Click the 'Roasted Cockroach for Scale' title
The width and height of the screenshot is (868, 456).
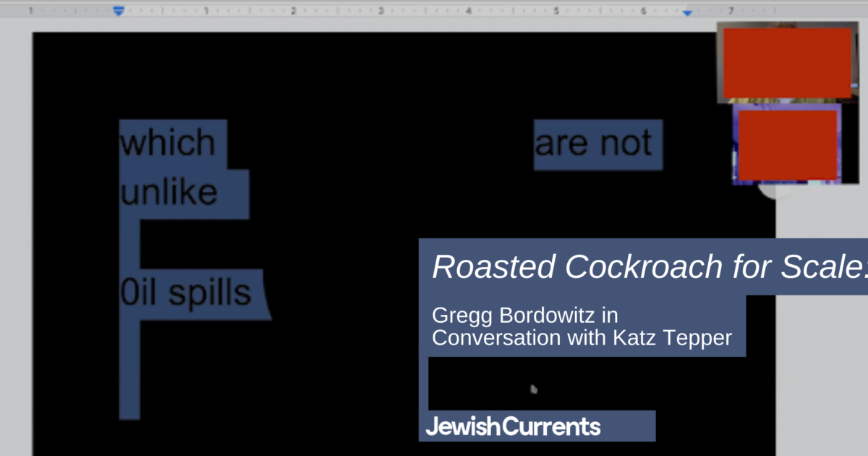coord(644,266)
